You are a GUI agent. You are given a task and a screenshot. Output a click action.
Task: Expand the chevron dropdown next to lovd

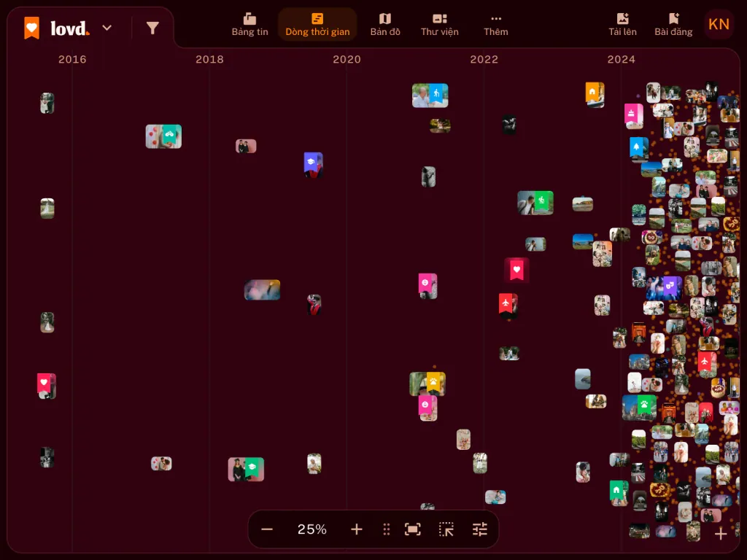coord(107,28)
